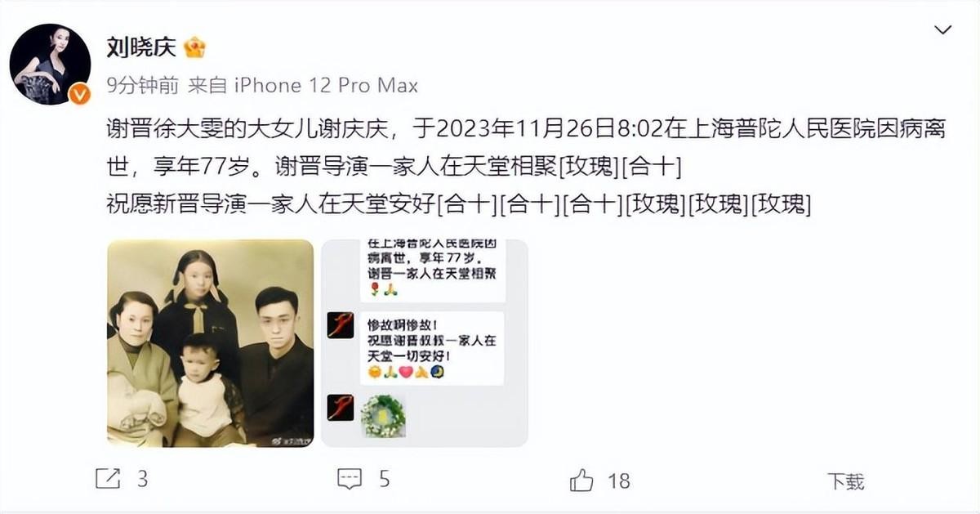Click the orange verified V badge
The height and width of the screenshot is (514, 980).
pyautogui.click(x=79, y=95)
